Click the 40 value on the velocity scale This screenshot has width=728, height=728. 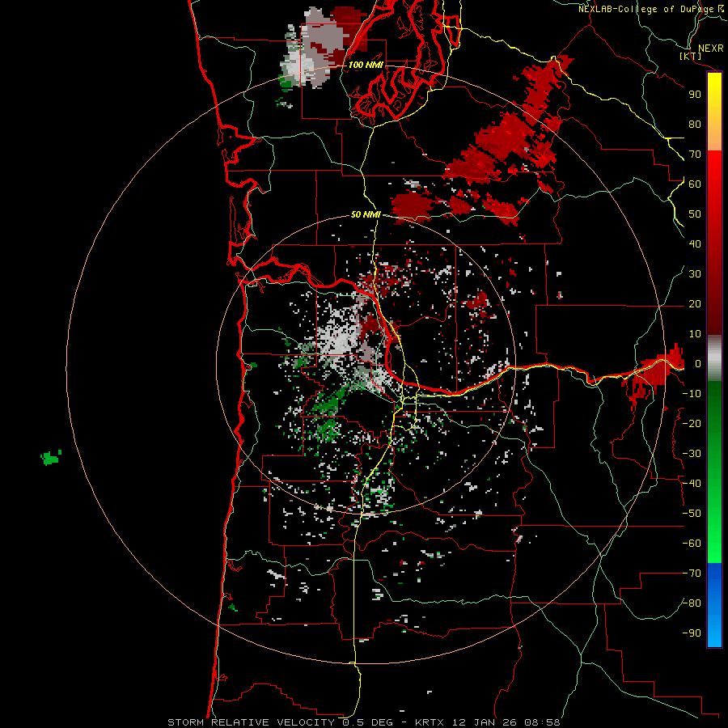[695, 244]
